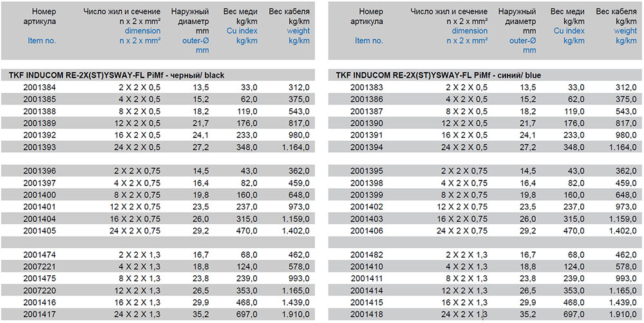Click dimension 2 X 2 X 1,3 in row 2001474
This screenshot has height=323, width=644.
tap(141, 255)
